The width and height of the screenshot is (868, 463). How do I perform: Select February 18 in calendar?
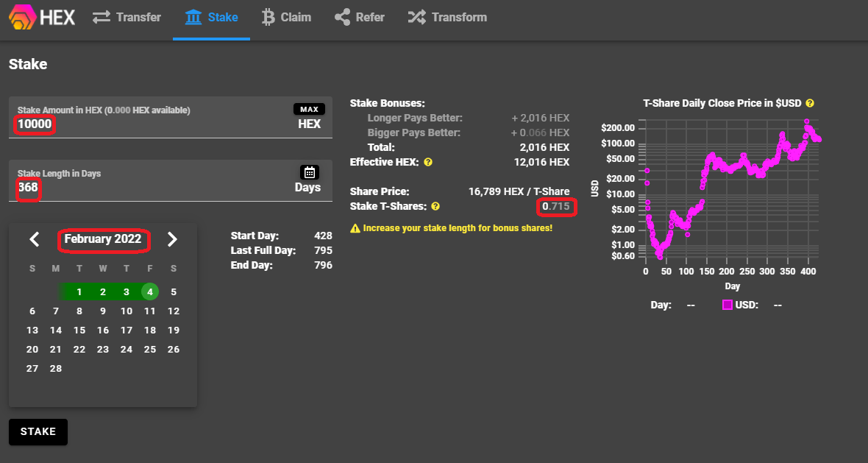(x=150, y=330)
